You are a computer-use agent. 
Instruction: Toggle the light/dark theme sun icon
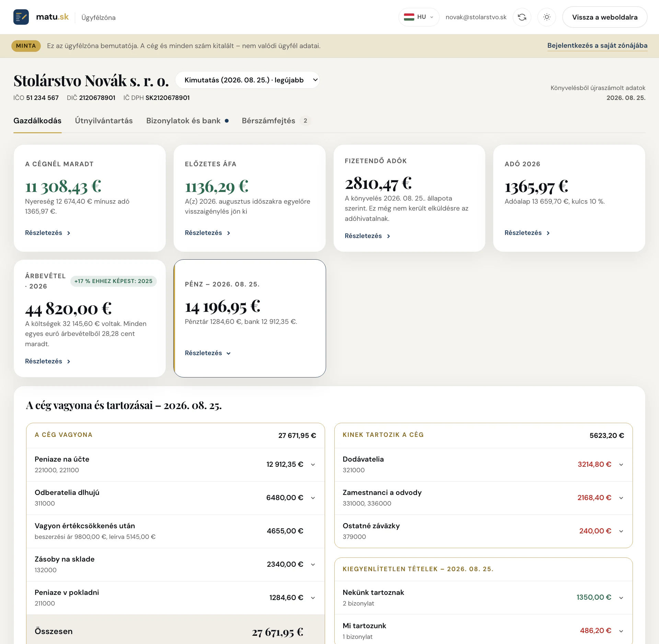[547, 17]
